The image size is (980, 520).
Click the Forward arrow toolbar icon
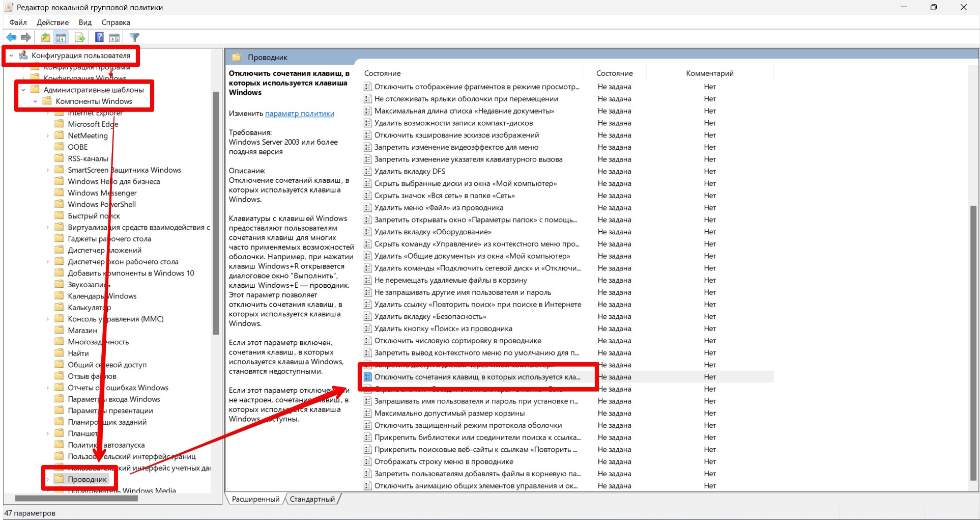(26, 37)
